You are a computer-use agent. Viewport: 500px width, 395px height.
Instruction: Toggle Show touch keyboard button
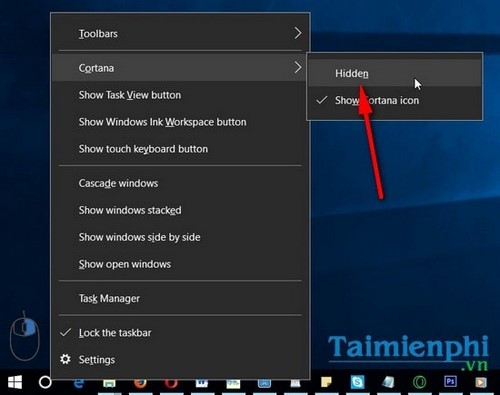click(180, 149)
